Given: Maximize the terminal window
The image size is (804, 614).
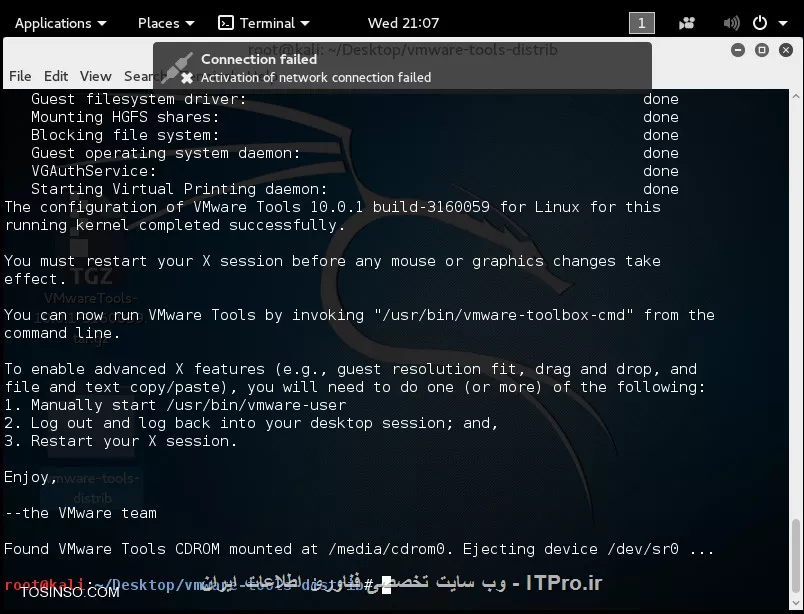Looking at the screenshot, I should pyautogui.click(x=762, y=50).
